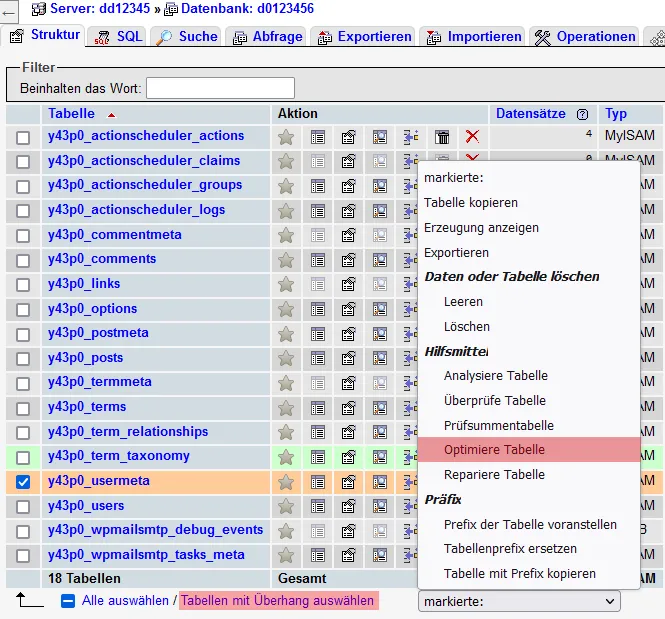Screen dimensions: 665x619
Task: Insert icon in y43p0_actionscheduler_actions row
Action: coord(411,137)
